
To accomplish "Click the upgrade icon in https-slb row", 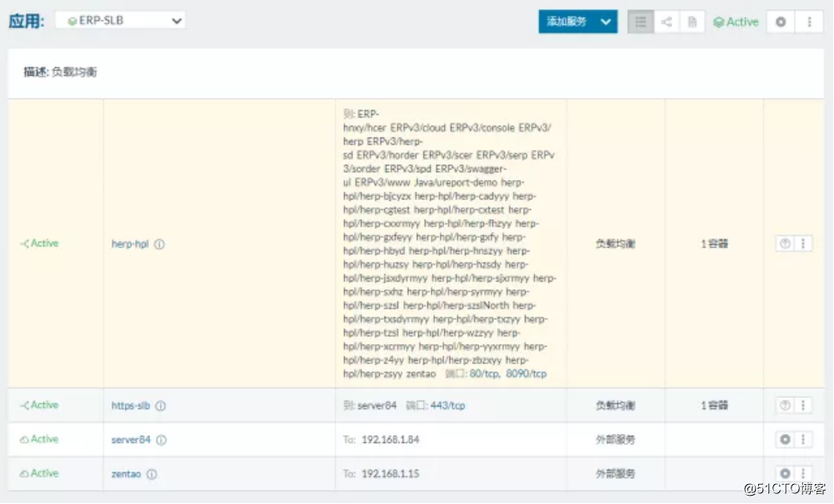I will click(785, 405).
